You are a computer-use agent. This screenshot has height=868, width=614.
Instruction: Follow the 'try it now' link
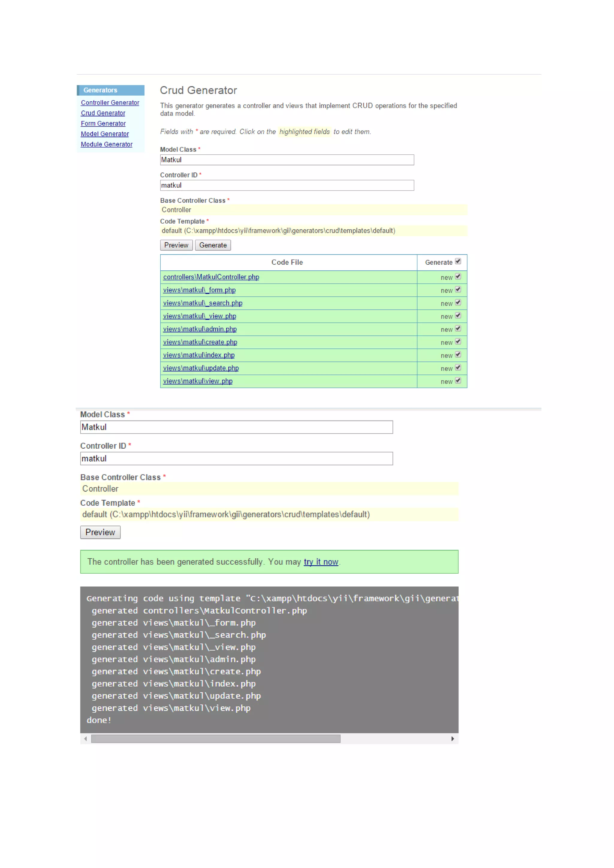click(x=321, y=562)
